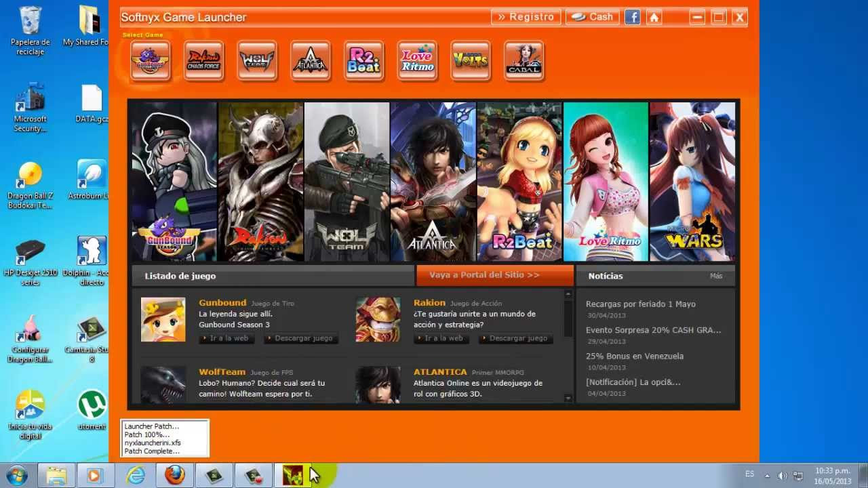Go to launcher home icon

point(654,18)
